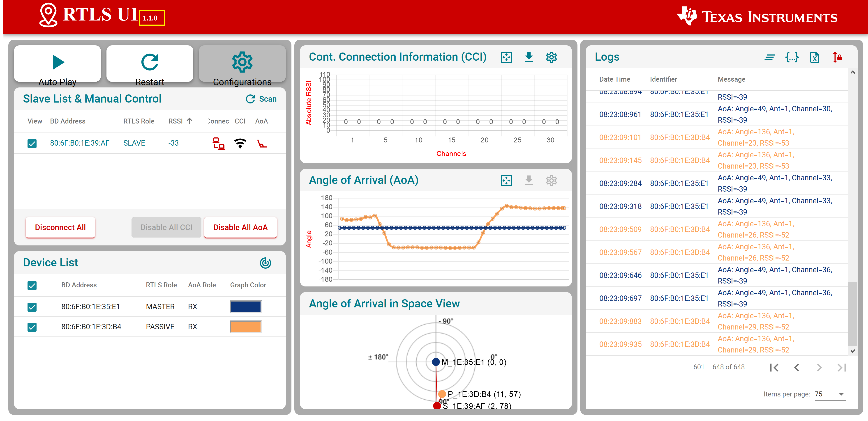
Task: Click the Disconnect All button
Action: (60, 227)
